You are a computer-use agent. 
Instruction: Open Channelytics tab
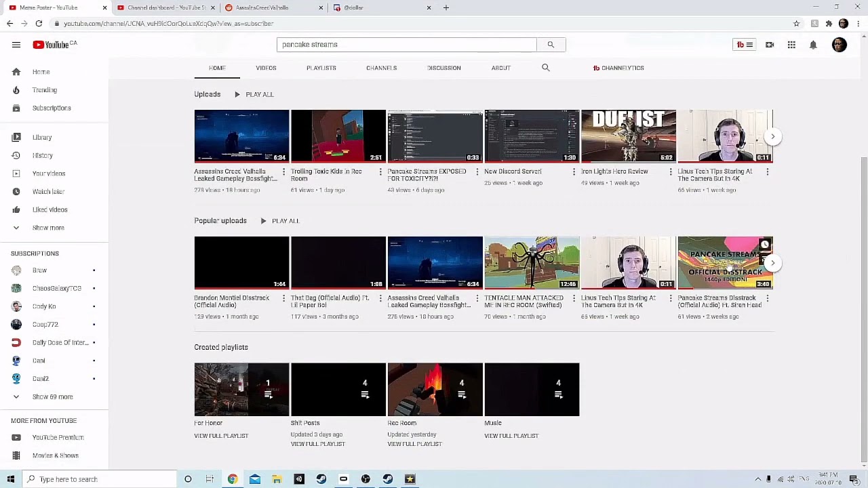click(x=618, y=68)
